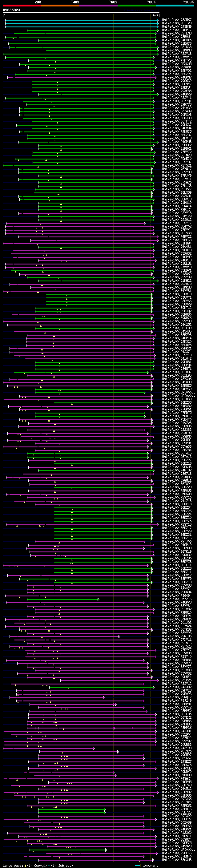Select UniRef100_Q6ZL95 label
This screenshot has height=868, width=197.
[x=177, y=376]
